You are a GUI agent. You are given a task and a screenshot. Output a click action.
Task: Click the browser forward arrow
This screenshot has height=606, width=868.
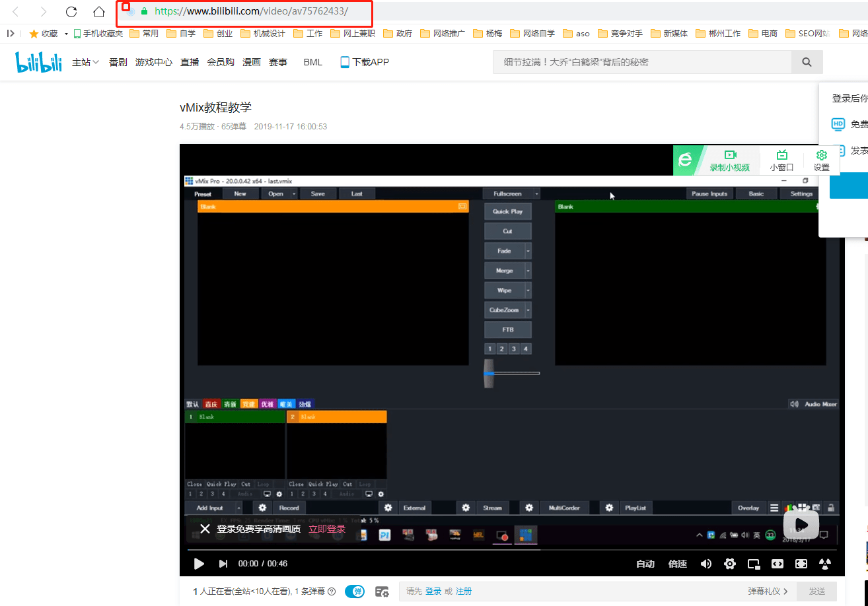tap(44, 12)
